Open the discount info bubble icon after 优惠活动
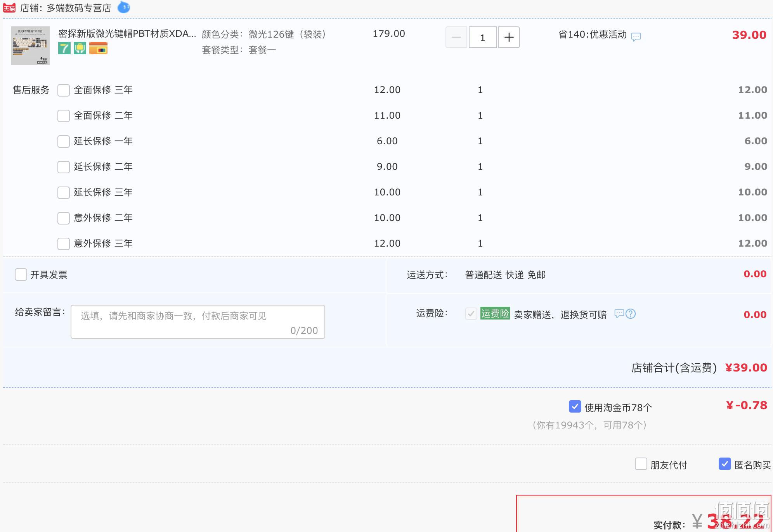773x532 pixels. pyautogui.click(x=636, y=37)
